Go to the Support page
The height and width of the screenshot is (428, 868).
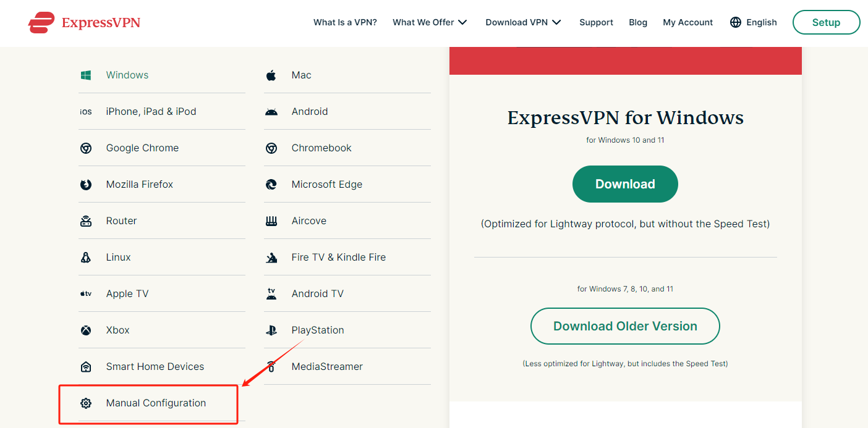pyautogui.click(x=596, y=22)
